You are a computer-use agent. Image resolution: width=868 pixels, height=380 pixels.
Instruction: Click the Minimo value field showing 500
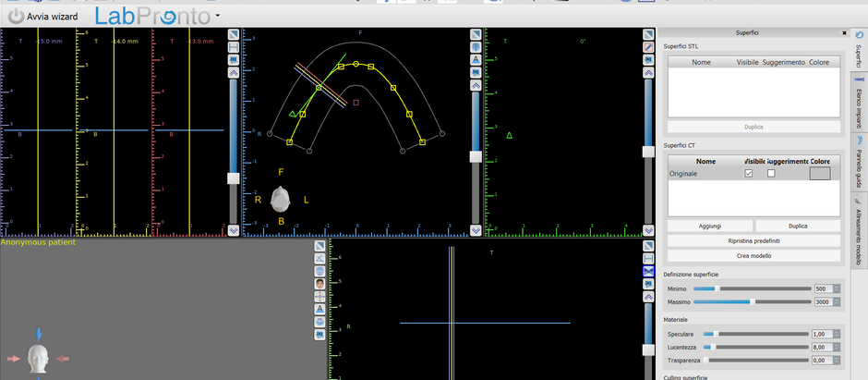pyautogui.click(x=823, y=288)
